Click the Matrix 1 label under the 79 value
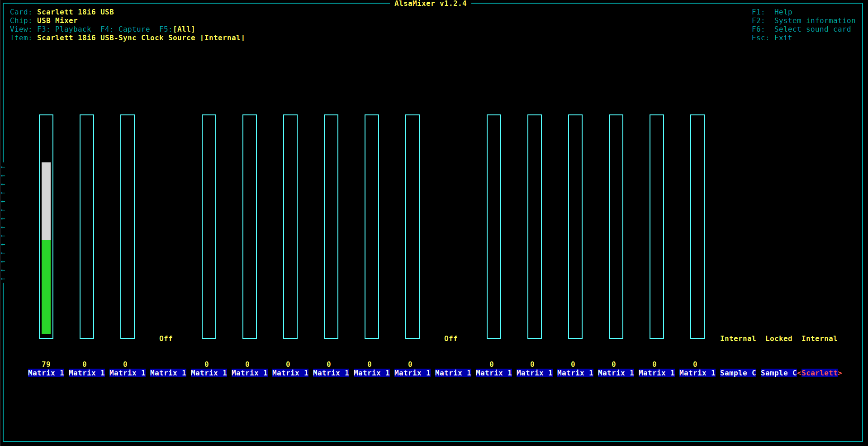 [46, 373]
